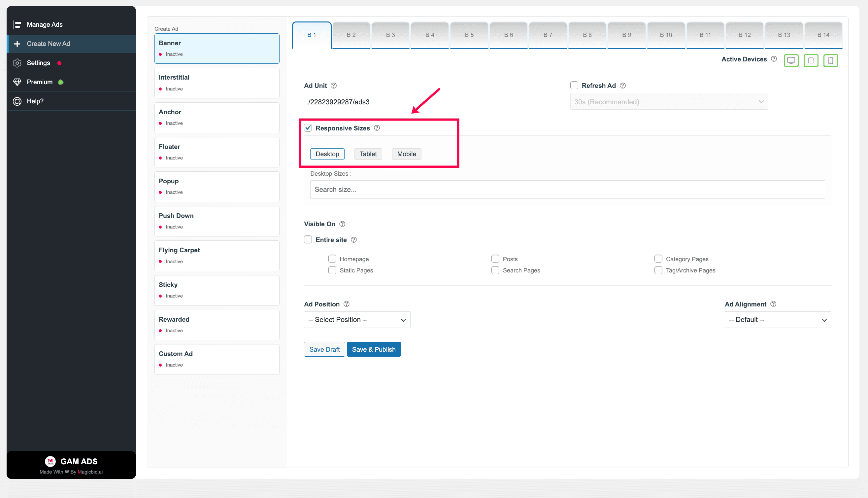Select the Tablet sizes tab
The image size is (868, 498).
click(x=368, y=154)
